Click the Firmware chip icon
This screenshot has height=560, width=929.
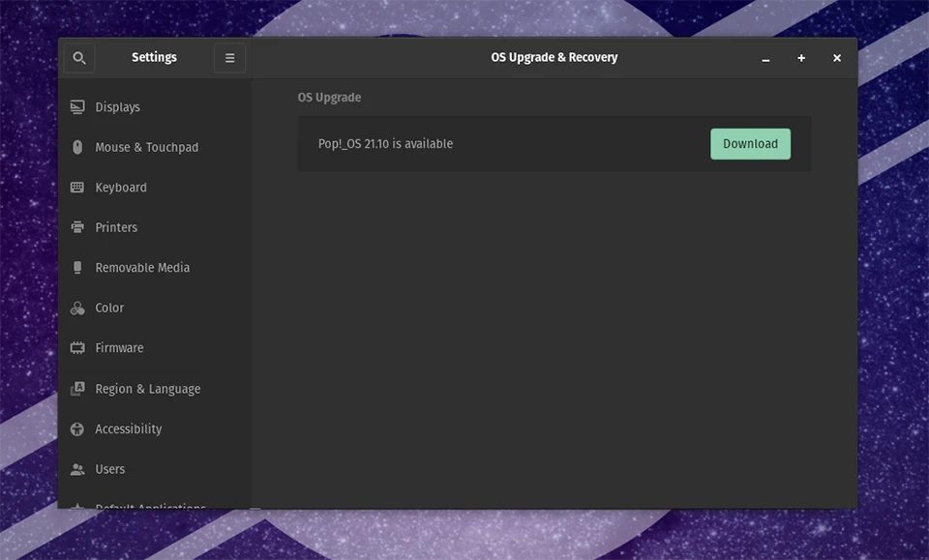point(77,348)
